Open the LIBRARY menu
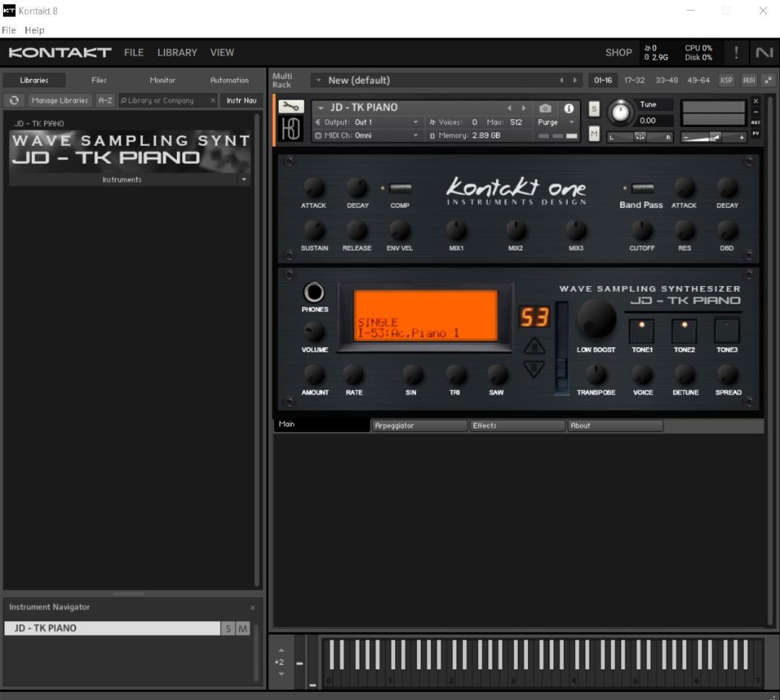Screen dimensions: 780x700 177,52
